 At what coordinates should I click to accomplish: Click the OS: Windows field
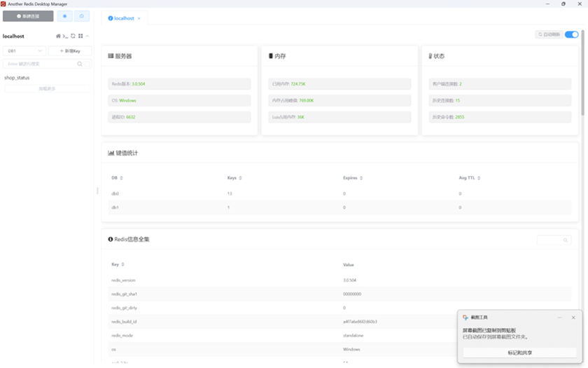pyautogui.click(x=179, y=100)
